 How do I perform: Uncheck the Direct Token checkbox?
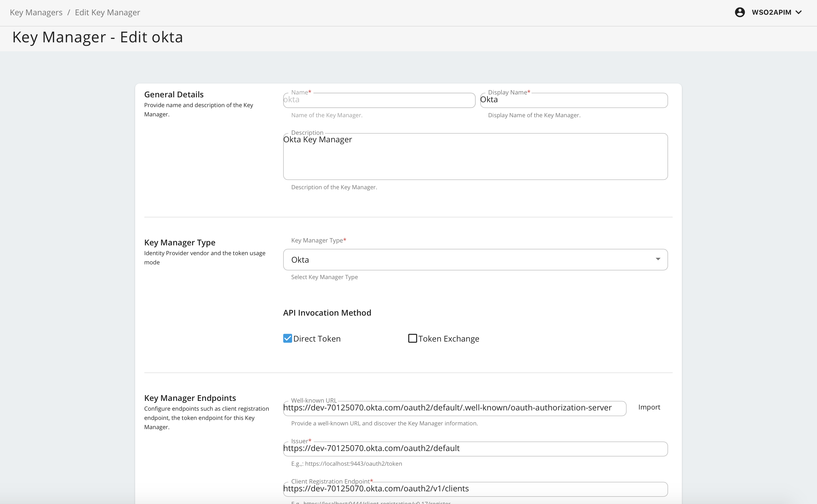(x=288, y=338)
